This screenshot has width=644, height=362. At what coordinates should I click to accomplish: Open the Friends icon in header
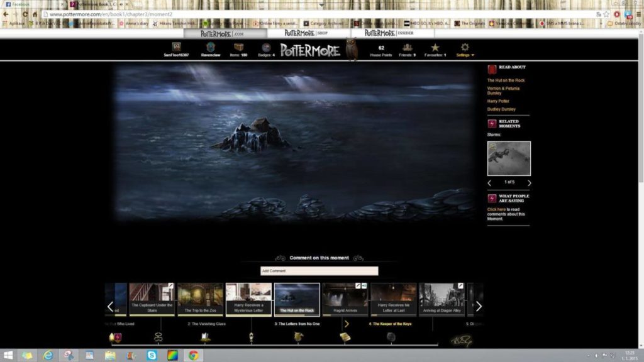click(408, 47)
